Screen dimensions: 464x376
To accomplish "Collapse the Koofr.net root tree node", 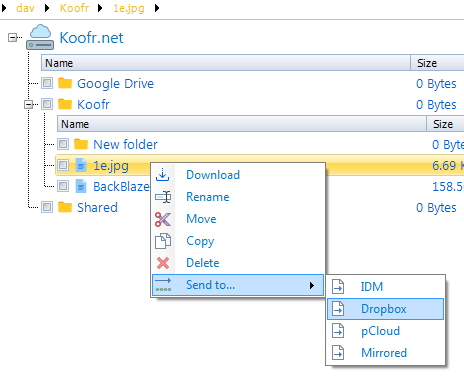I will pos(12,37).
